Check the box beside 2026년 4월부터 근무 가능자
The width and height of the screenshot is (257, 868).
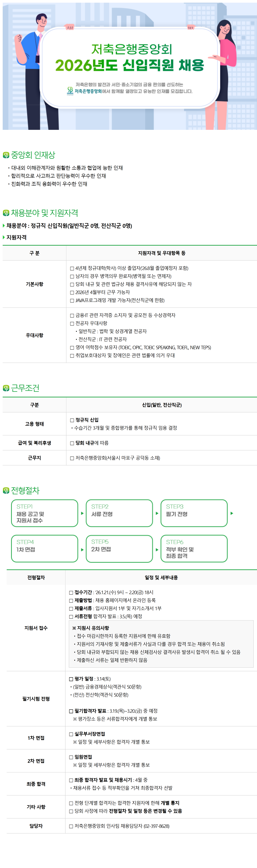pyautogui.click(x=72, y=292)
